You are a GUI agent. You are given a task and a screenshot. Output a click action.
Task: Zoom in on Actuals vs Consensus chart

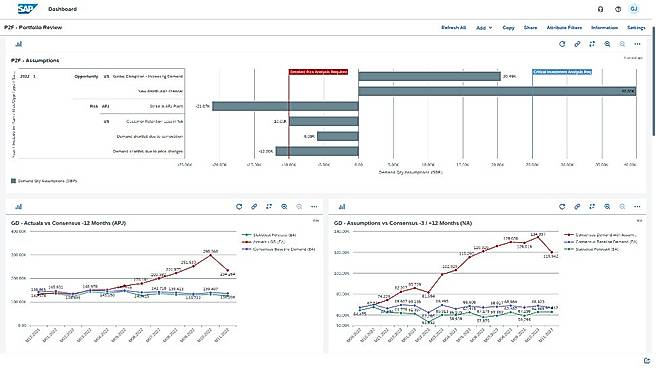point(284,207)
